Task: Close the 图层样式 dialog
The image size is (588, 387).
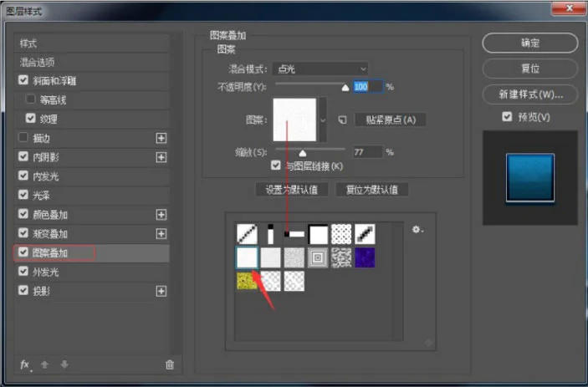Action: pos(569,8)
